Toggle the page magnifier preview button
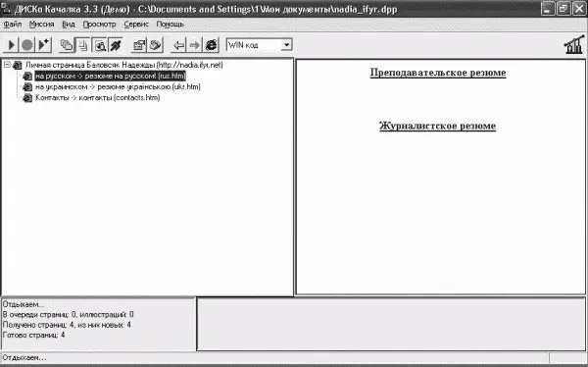 click(x=99, y=45)
